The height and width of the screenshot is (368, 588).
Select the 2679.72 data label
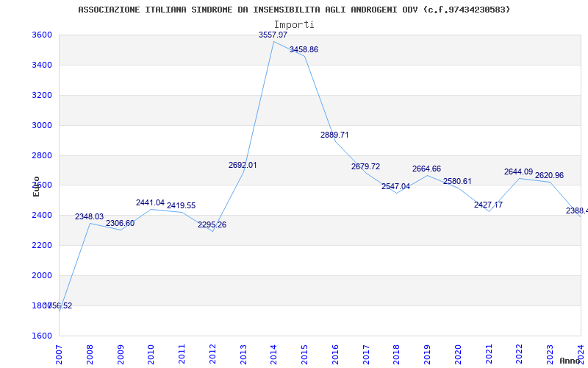click(365, 166)
